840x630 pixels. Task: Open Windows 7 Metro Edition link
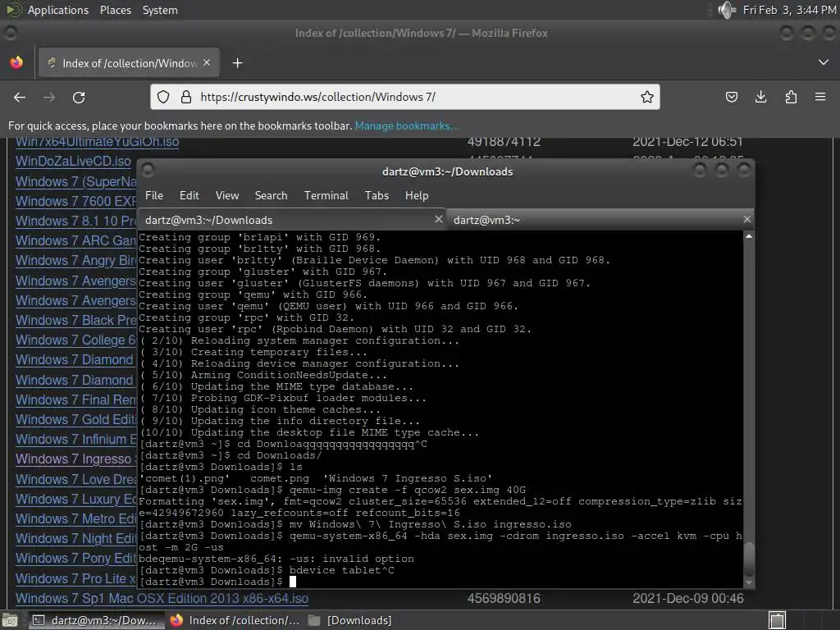tap(75, 518)
